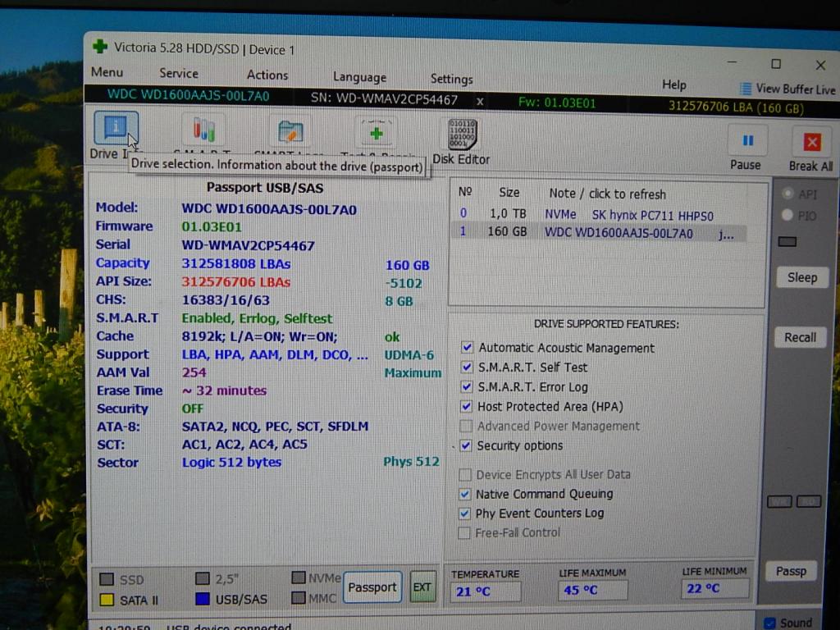
Task: Toggle S.M.A.R.T. Self Test checkbox
Action: pos(467,367)
